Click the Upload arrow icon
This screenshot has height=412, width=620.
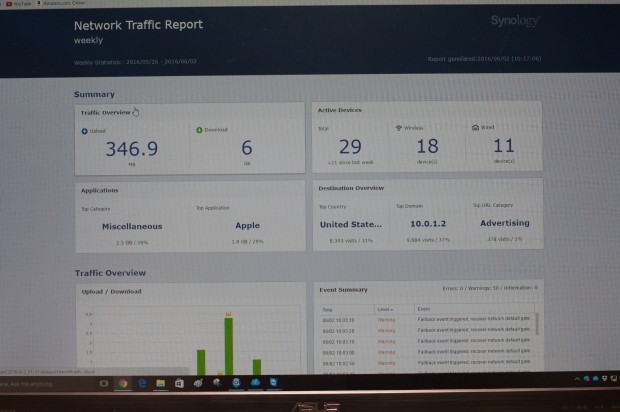click(84, 130)
